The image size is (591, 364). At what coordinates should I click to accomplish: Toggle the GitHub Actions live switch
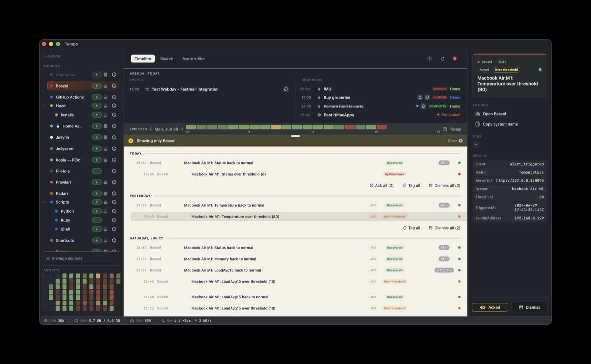pos(97,97)
